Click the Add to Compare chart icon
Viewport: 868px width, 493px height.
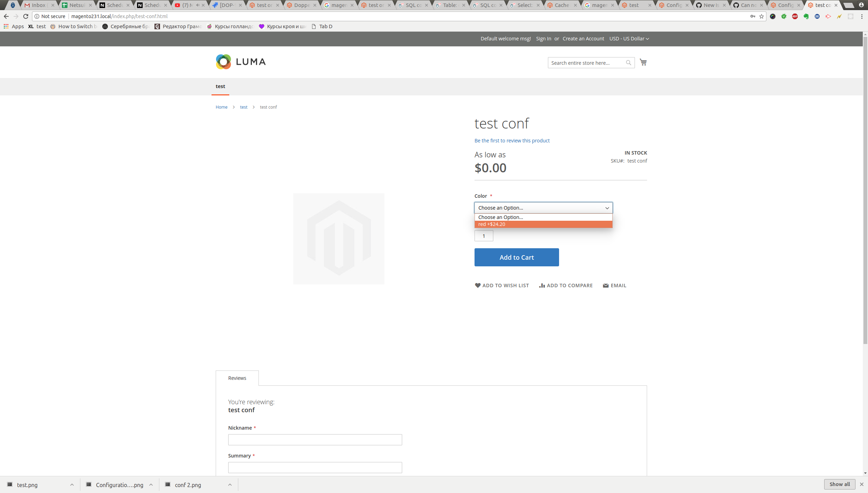tap(542, 285)
